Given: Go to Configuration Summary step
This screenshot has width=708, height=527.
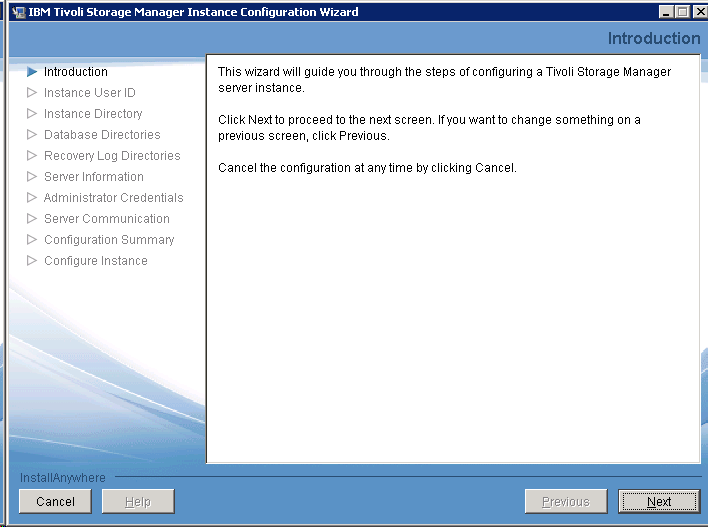Looking at the screenshot, I should (x=109, y=240).
